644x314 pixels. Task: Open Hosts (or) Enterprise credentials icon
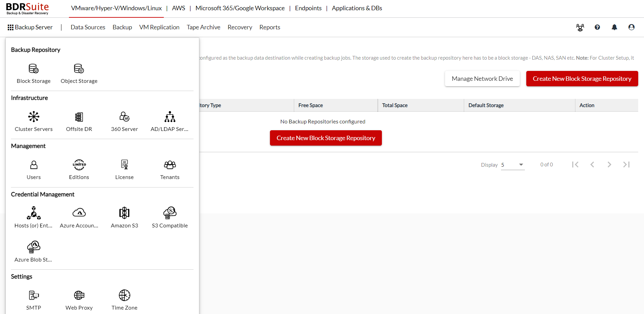pyautogui.click(x=33, y=213)
